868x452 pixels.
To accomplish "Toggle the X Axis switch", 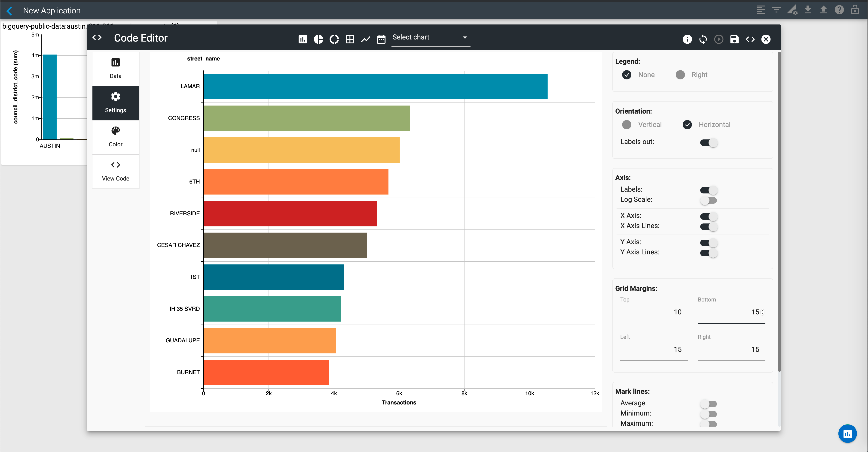I will point(709,216).
